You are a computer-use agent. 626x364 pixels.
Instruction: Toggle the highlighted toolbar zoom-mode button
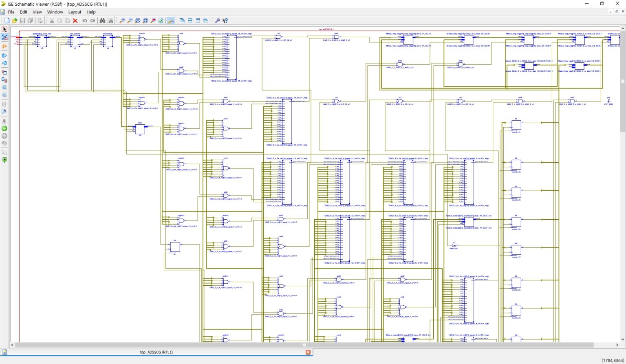pyautogui.click(x=171, y=20)
